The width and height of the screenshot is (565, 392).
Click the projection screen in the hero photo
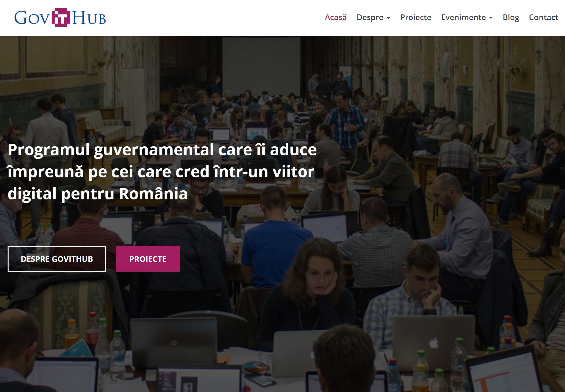point(261,66)
